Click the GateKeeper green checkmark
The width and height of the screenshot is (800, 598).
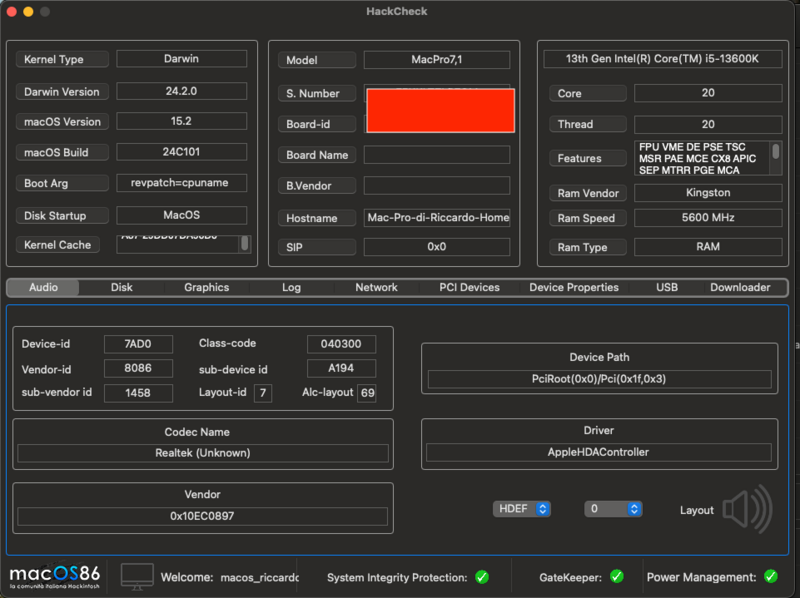617,577
